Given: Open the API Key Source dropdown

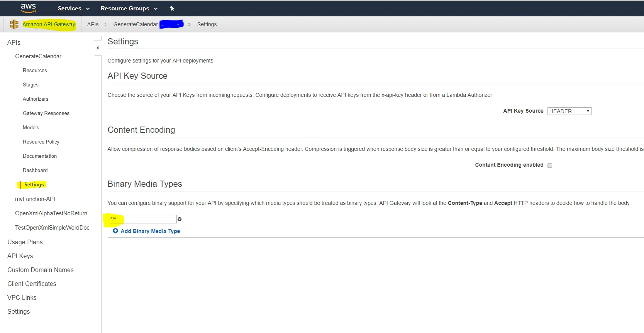Looking at the screenshot, I should point(569,111).
